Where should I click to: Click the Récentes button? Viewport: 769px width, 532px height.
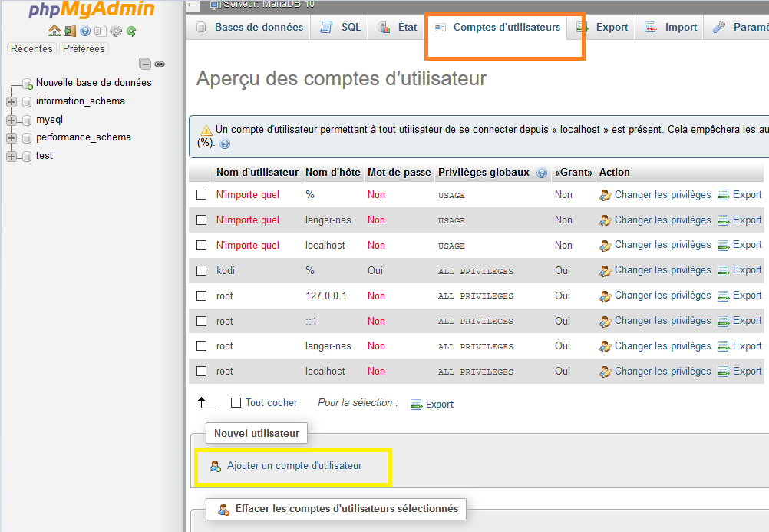pos(31,48)
